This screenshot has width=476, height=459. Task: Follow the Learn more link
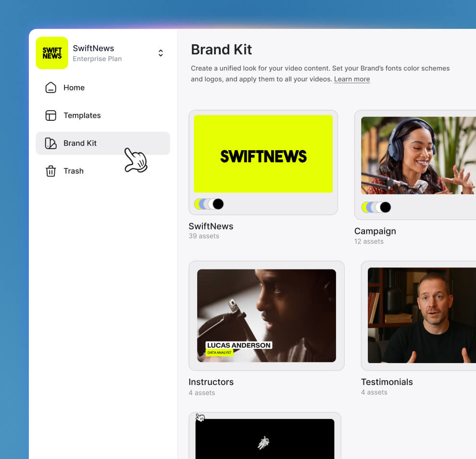(352, 79)
